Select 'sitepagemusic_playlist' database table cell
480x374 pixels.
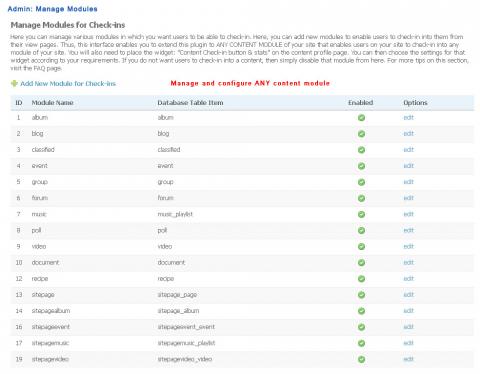tap(186, 343)
